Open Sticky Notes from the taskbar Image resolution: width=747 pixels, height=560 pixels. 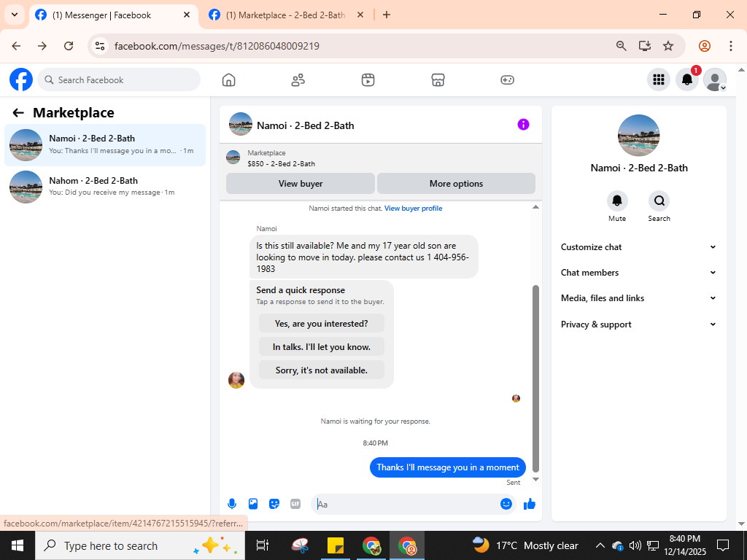click(336, 545)
